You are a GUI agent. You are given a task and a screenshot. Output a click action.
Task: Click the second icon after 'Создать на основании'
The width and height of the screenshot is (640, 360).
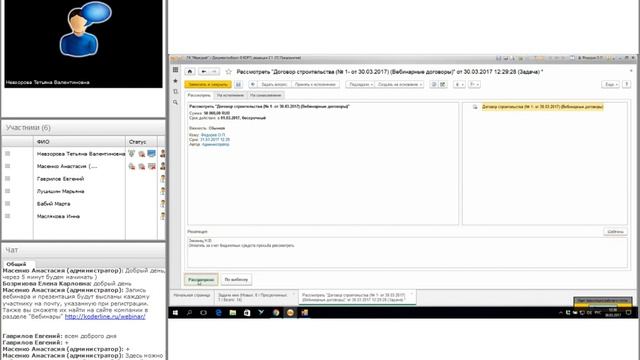(442, 84)
